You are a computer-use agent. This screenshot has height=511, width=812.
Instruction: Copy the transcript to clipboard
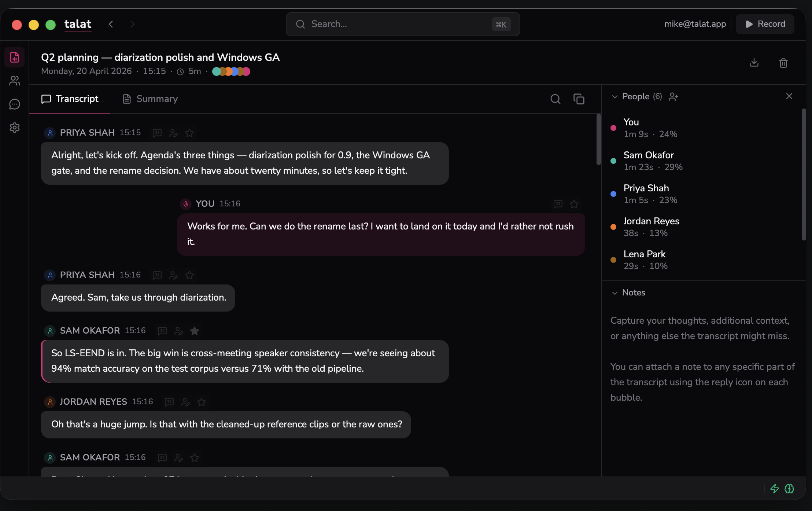click(x=579, y=99)
